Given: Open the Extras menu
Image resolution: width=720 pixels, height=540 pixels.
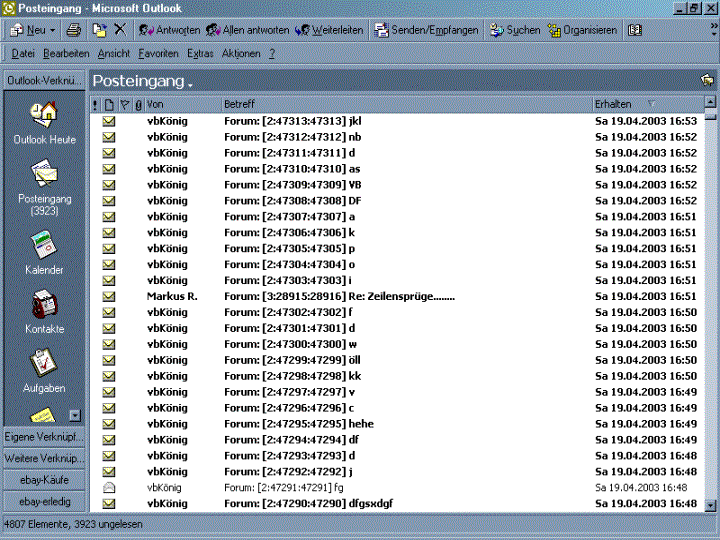Looking at the screenshot, I should click(200, 53).
